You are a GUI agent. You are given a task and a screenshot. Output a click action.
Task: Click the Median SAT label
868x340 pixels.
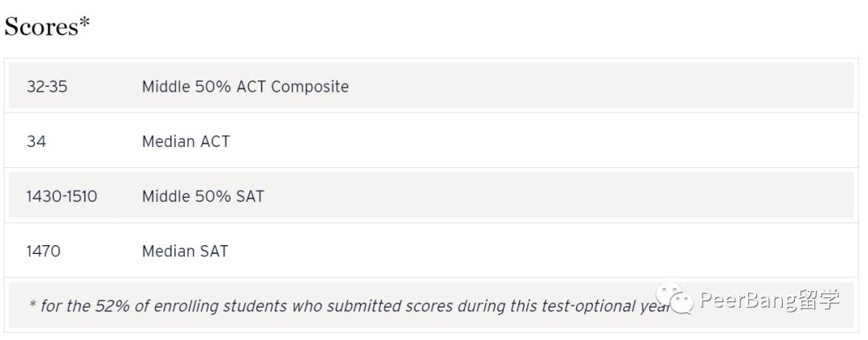[185, 252]
